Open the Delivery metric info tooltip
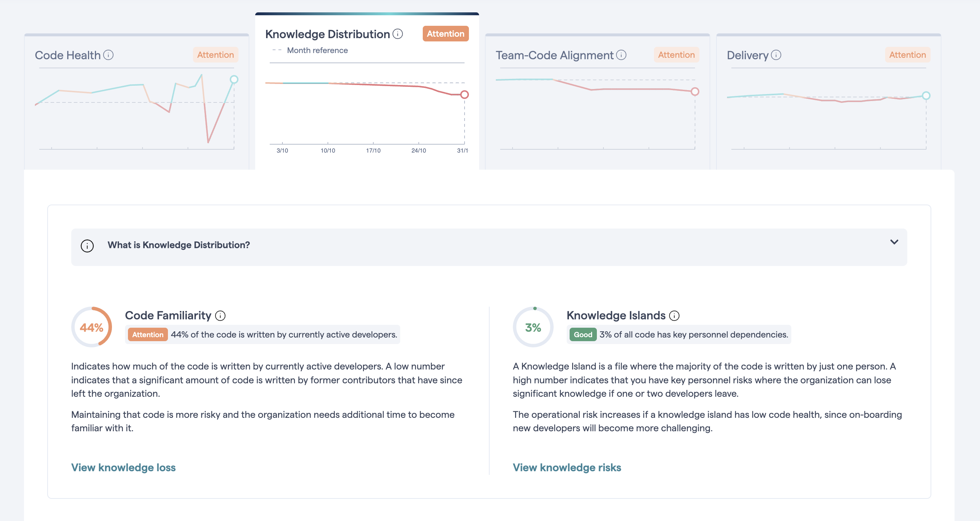This screenshot has width=980, height=521. click(x=775, y=55)
